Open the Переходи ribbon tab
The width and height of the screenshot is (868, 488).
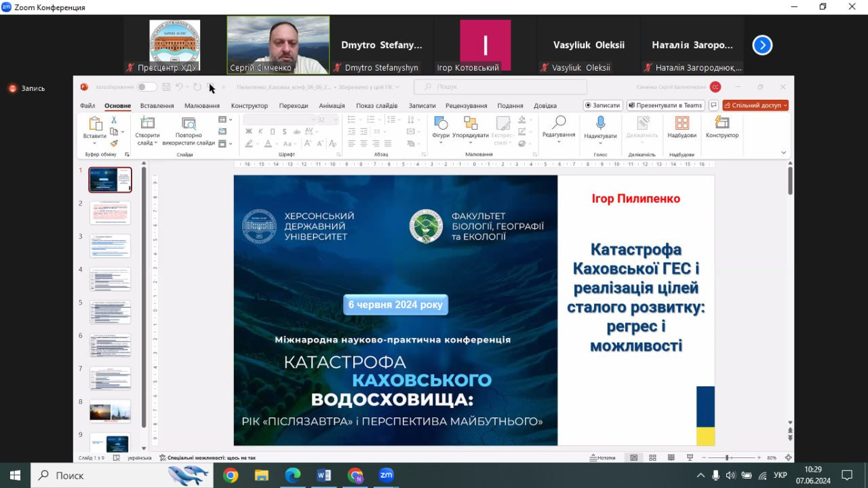point(294,106)
